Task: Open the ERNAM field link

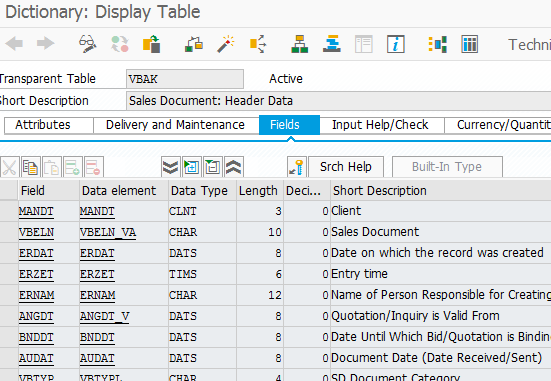Action: (37, 295)
